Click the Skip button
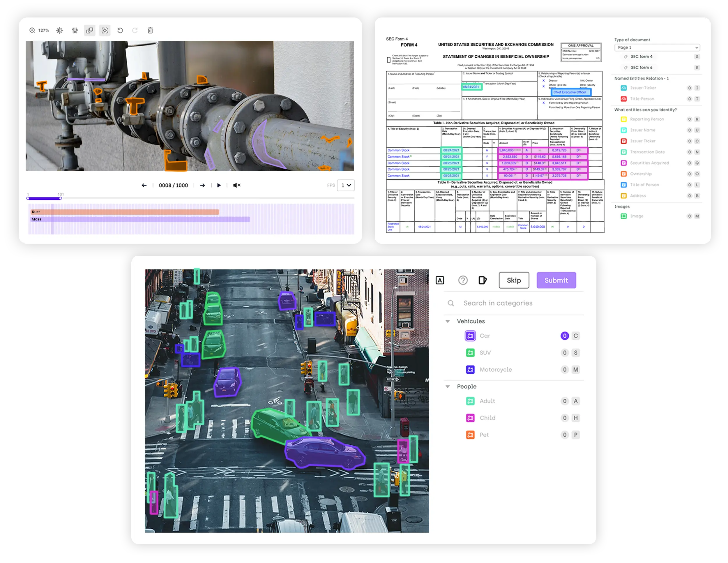Image resolution: width=728 pixels, height=563 pixels. [514, 280]
